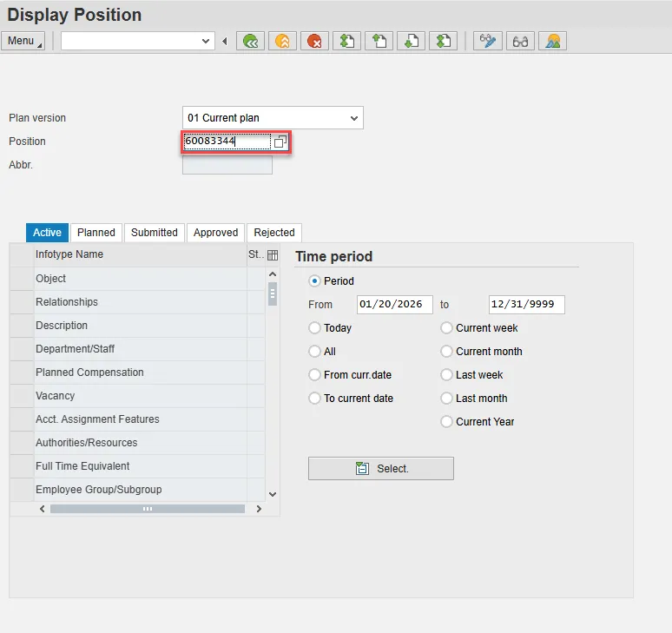
Task: Go to the first page icon
Action: 346,41
